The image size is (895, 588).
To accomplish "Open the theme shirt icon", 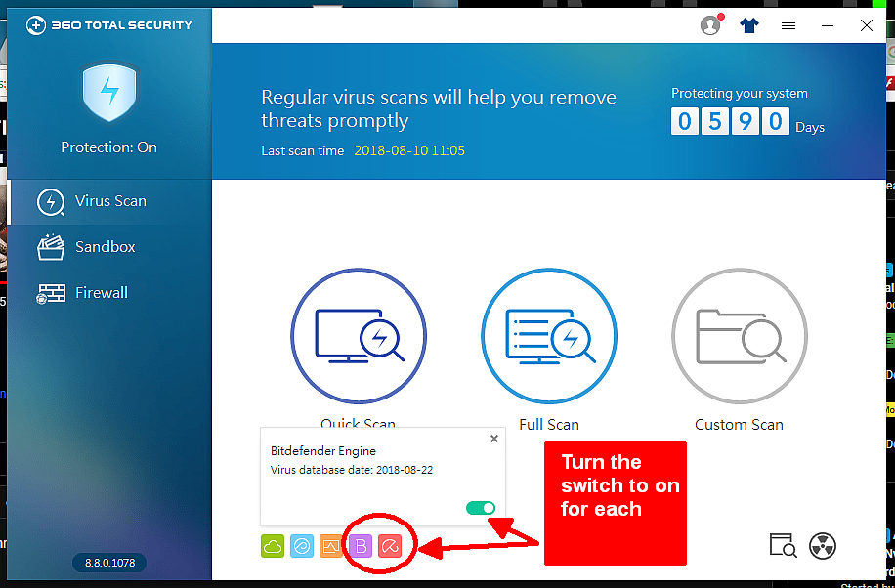I will [749, 25].
